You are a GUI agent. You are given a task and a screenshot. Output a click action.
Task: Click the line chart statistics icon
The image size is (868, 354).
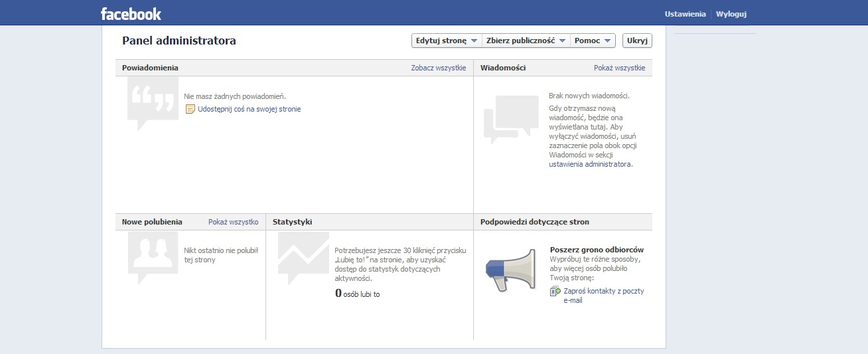click(x=303, y=256)
